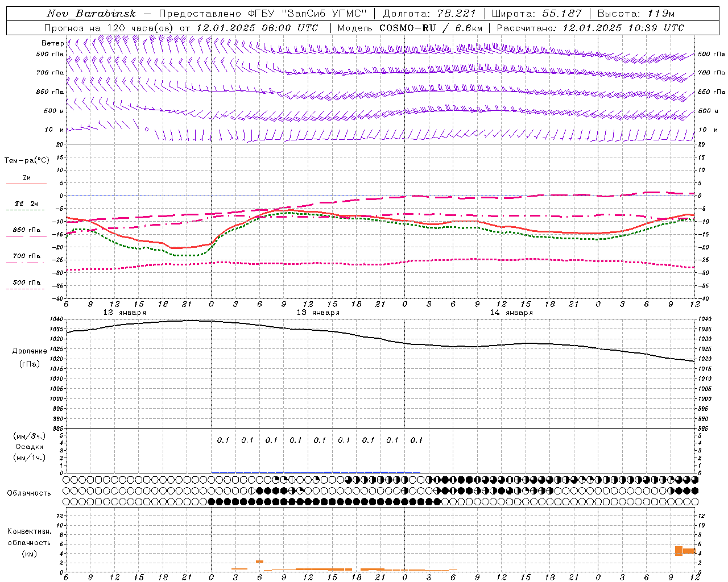Image resolution: width=728 pixels, height=582 pixels.
Task: Click 'Прогноз на 120 часа(ов)' forecast text
Action: point(109,28)
